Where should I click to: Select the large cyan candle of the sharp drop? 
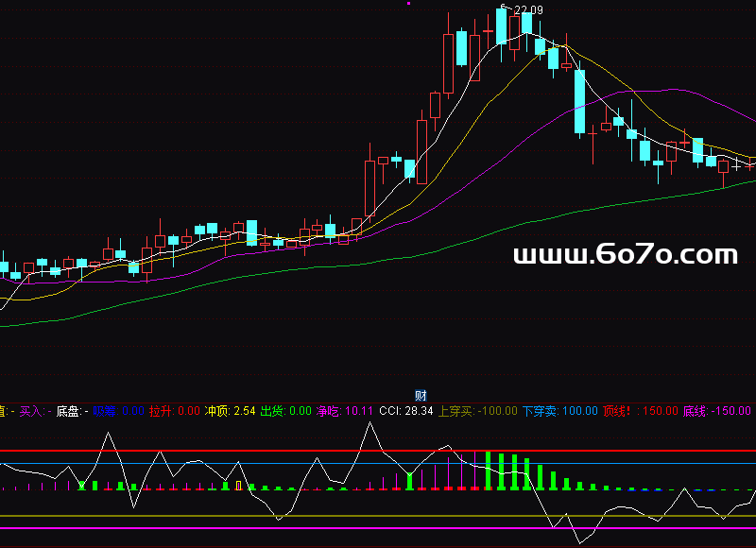(580, 102)
